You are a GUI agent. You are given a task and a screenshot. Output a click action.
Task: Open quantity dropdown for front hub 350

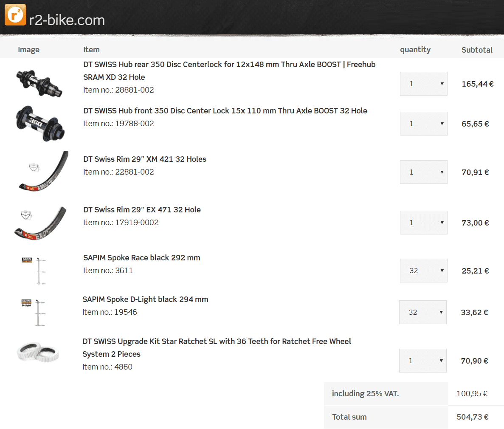(x=423, y=124)
